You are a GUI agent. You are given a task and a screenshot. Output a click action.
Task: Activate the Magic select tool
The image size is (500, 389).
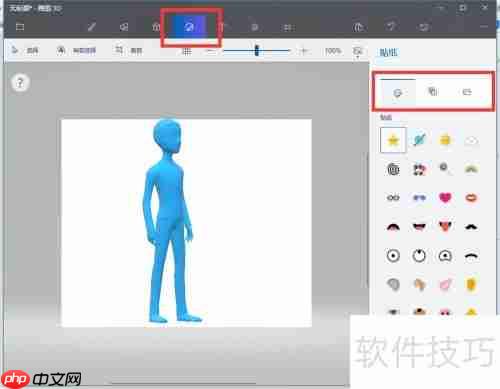76,51
